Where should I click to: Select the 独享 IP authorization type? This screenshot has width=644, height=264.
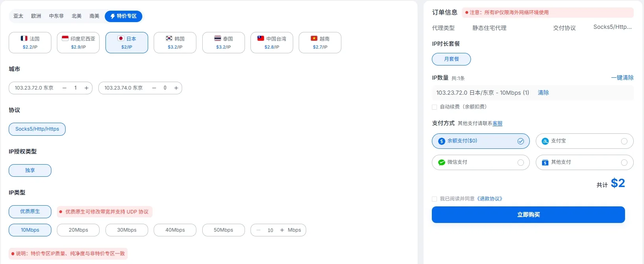click(30, 170)
